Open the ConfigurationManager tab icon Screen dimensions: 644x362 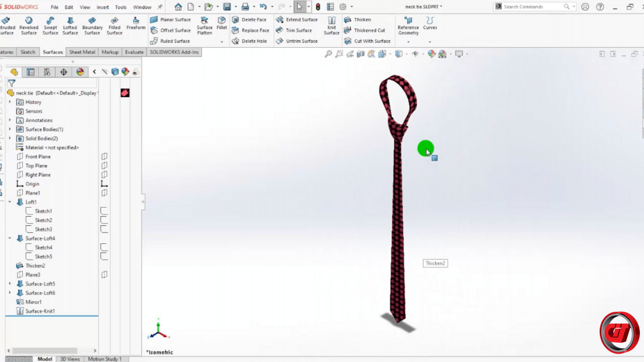click(47, 72)
